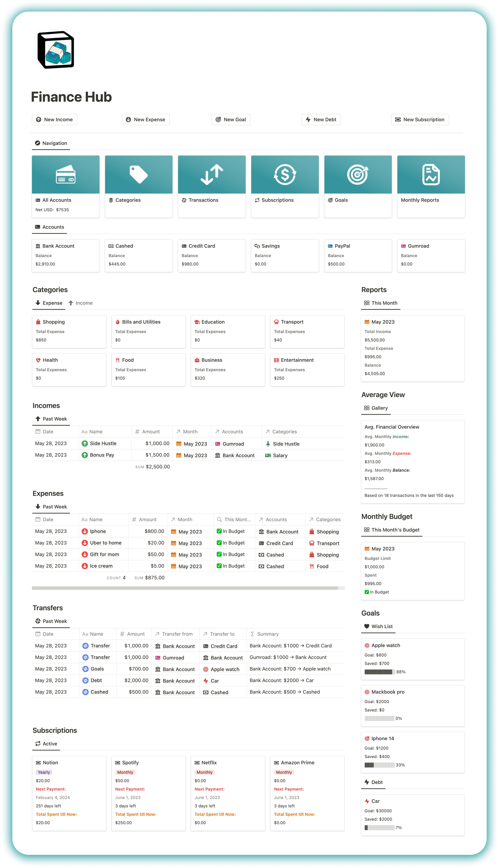
Task: Open the Transactions arrows icon tile
Action: 211,175
